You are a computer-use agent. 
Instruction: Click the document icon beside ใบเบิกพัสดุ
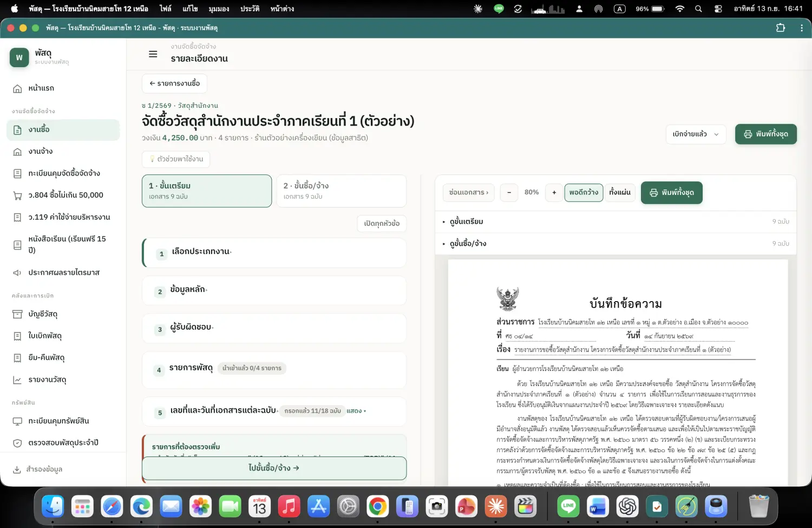tap(17, 336)
